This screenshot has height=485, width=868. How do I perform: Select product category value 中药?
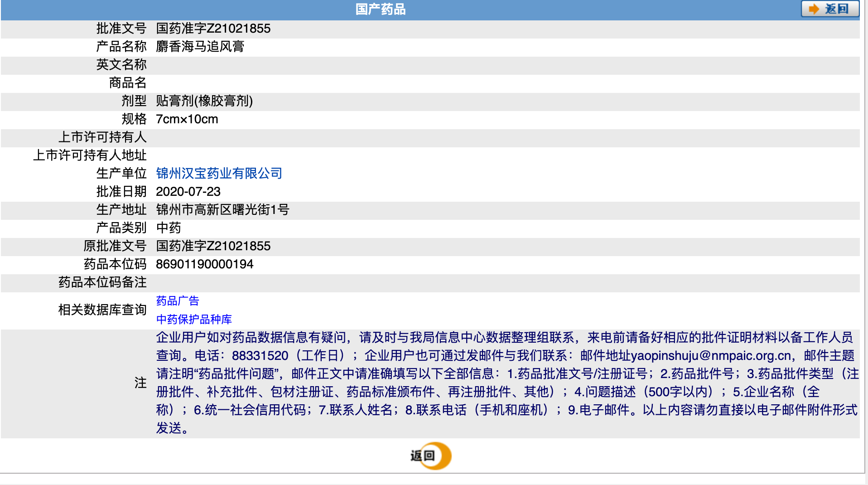click(x=169, y=228)
